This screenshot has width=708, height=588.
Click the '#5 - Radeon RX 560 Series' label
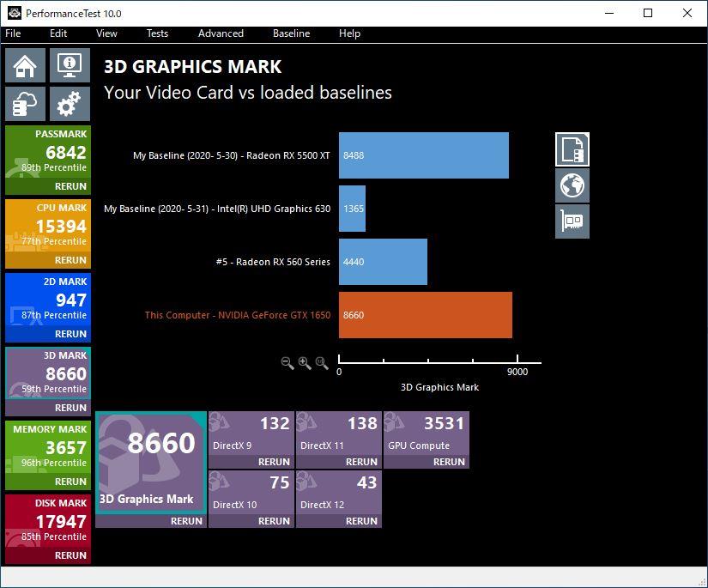pyautogui.click(x=273, y=262)
